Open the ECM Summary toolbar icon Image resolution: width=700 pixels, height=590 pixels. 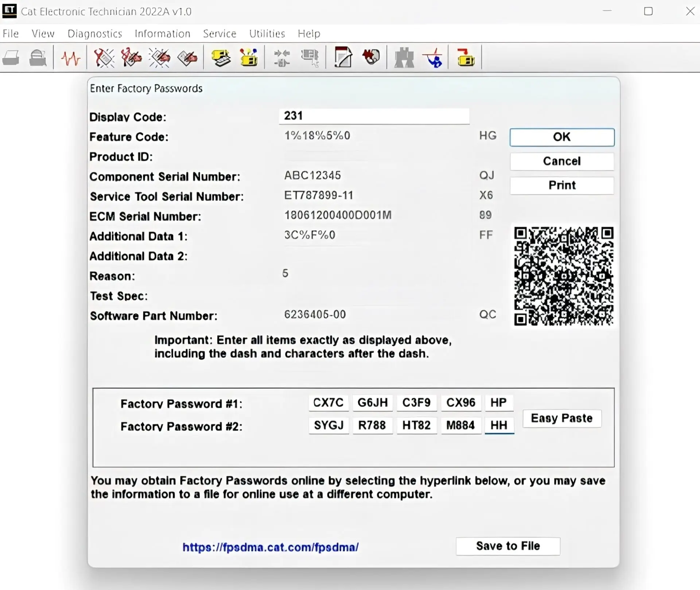(221, 58)
